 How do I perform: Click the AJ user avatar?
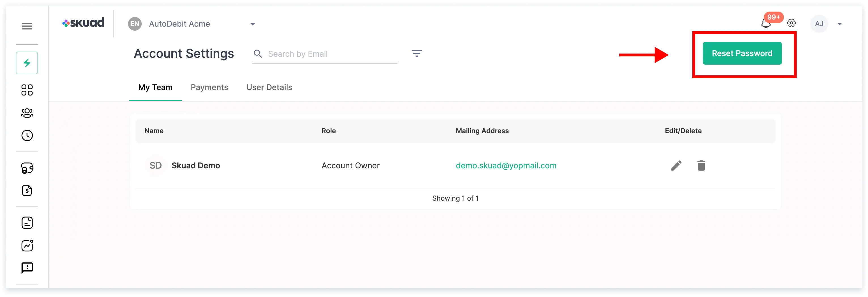coord(819,24)
